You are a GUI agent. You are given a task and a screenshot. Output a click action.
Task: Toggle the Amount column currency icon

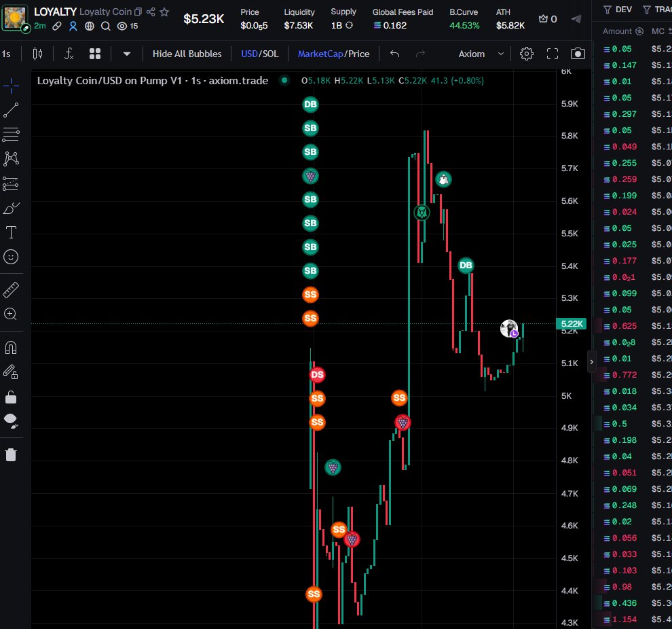click(x=639, y=31)
